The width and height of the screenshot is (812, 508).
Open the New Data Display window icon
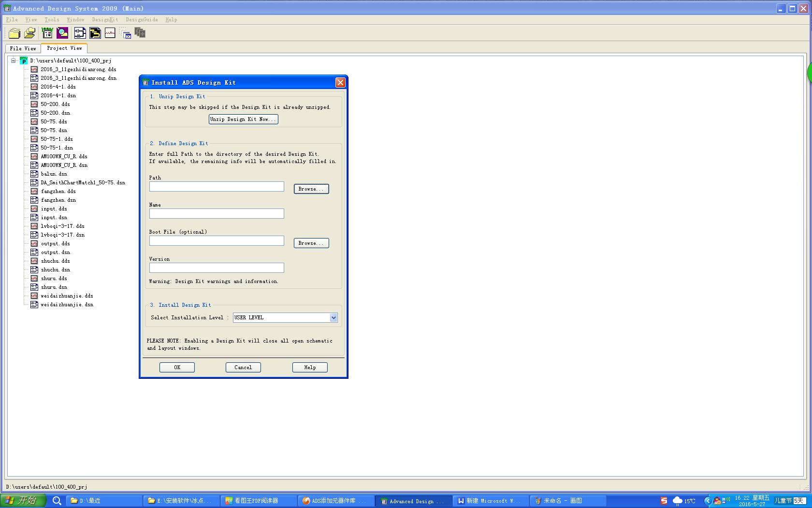pos(110,33)
